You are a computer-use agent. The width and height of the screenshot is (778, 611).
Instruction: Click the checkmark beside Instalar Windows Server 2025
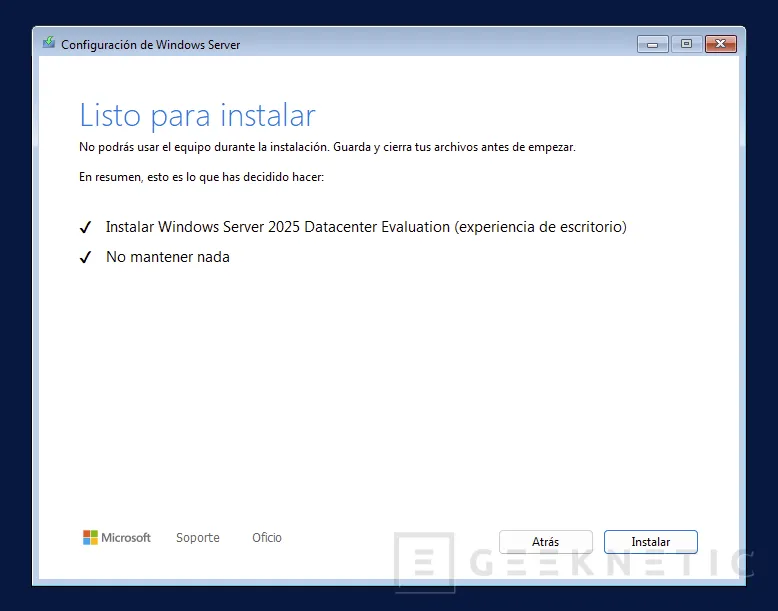point(85,227)
